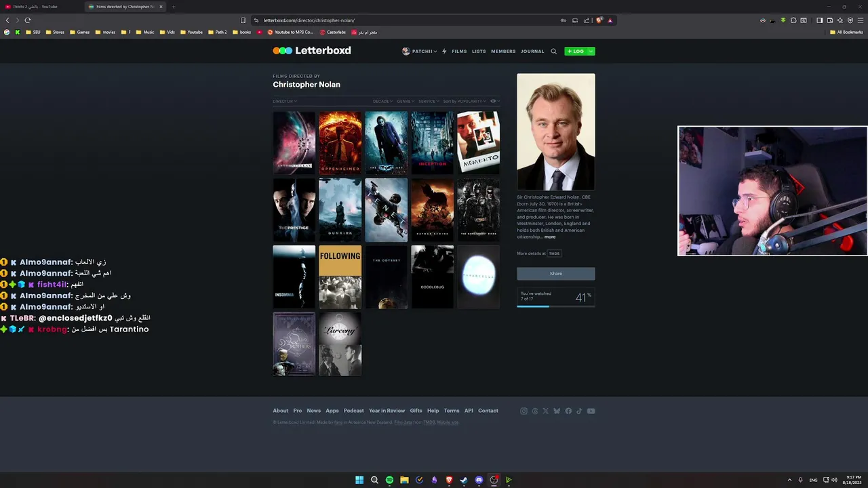868x488 pixels.
Task: Click the green LOG button
Action: tap(575, 52)
